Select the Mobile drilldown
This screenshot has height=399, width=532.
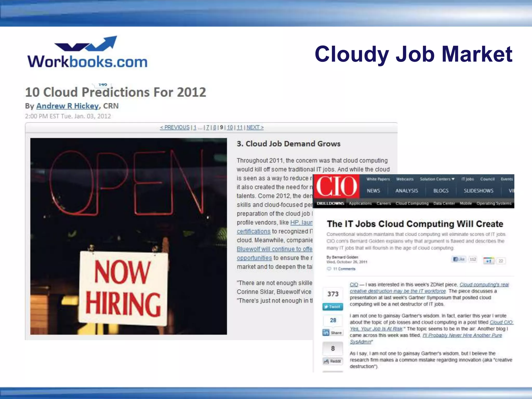[x=465, y=203]
